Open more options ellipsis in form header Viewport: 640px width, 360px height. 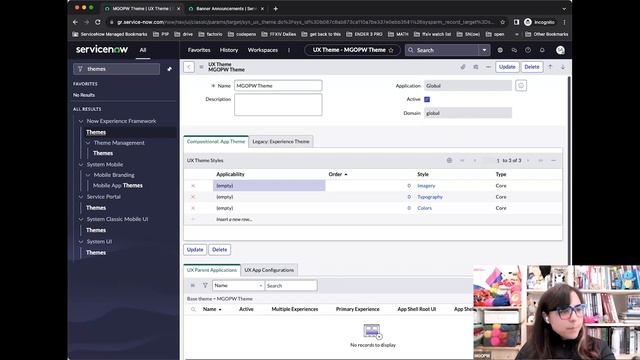pyautogui.click(x=488, y=67)
